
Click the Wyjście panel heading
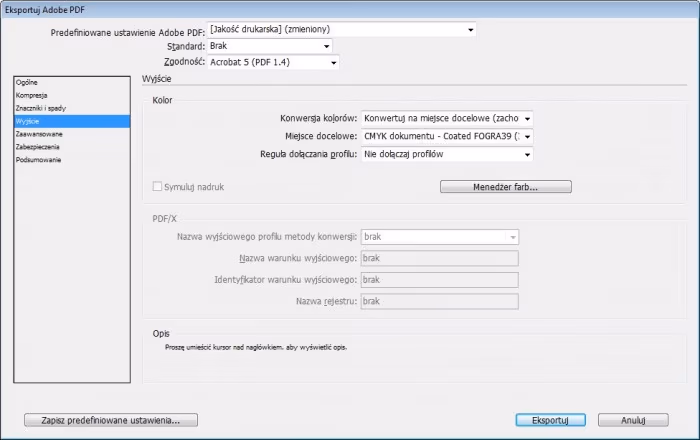point(157,79)
